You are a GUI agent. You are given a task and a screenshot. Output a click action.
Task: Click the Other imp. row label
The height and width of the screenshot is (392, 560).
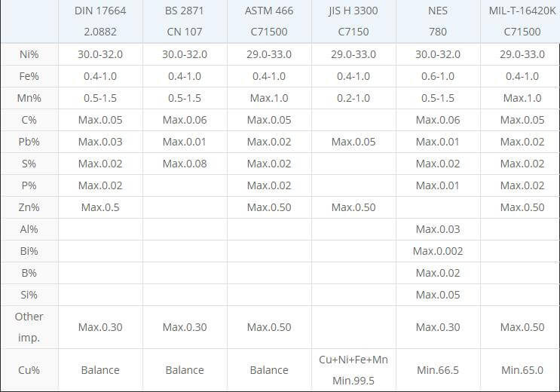tap(29, 327)
